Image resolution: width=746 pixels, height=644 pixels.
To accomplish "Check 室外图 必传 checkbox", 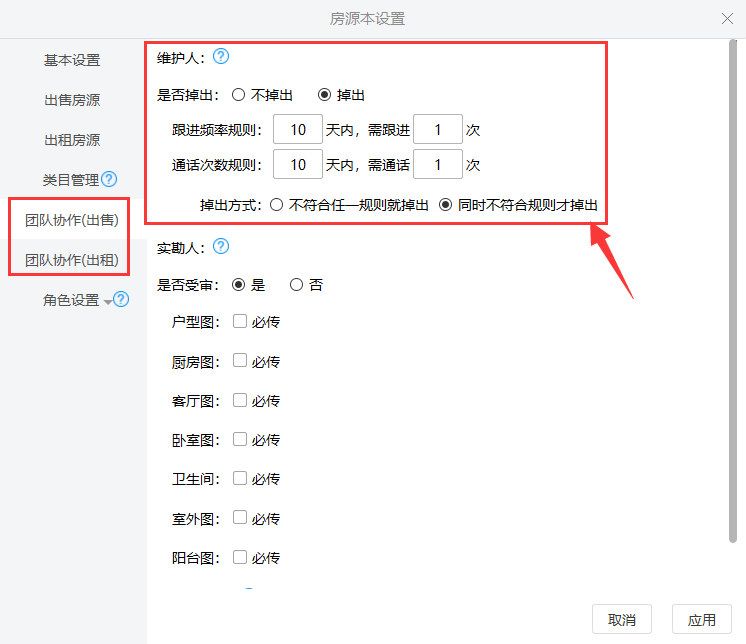I will 240,517.
